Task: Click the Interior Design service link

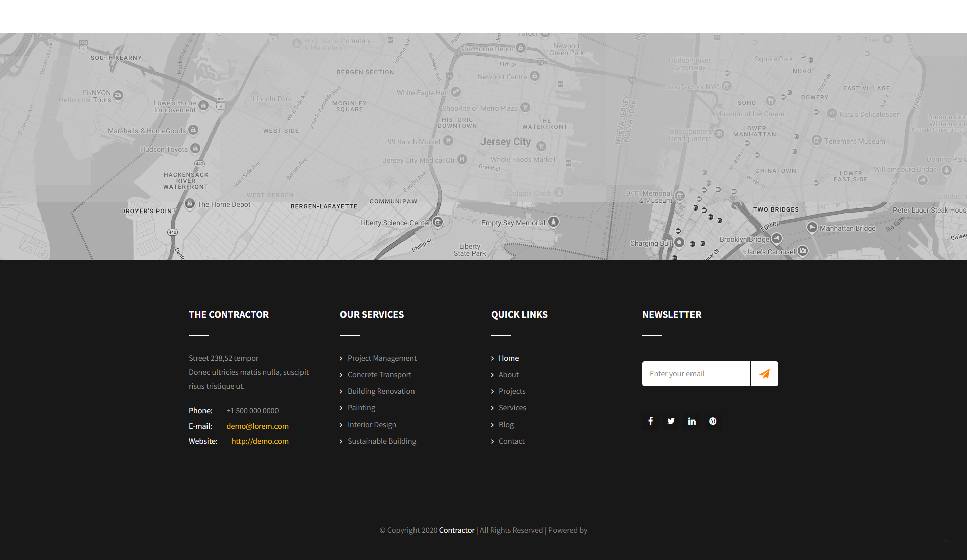Action: (371, 424)
